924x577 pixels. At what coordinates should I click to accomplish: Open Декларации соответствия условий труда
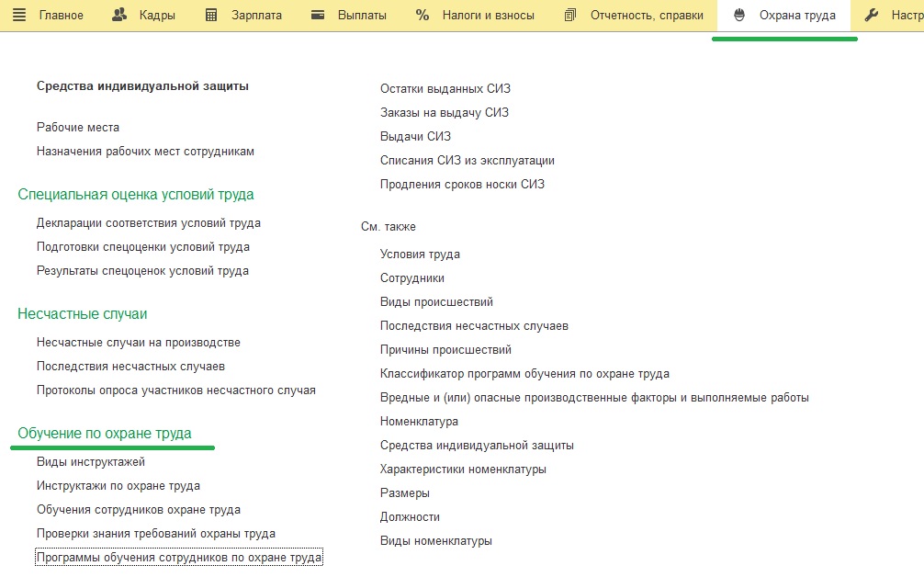pos(149,223)
